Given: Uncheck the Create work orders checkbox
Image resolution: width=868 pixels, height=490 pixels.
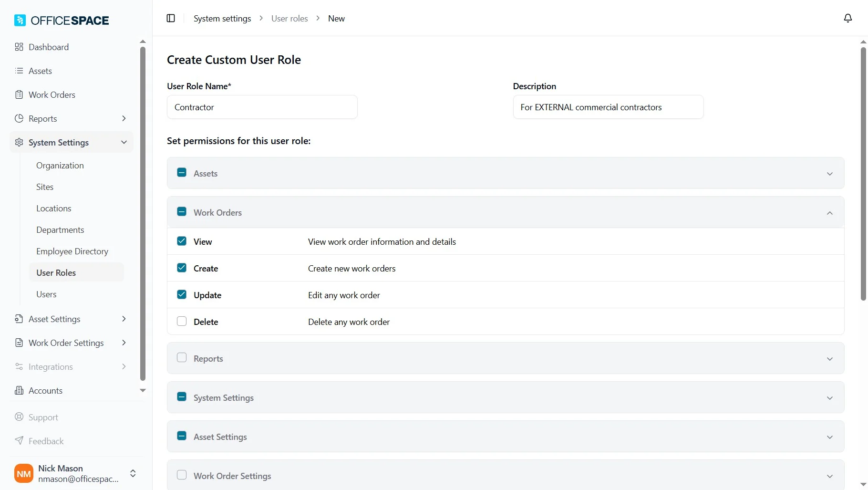Looking at the screenshot, I should [182, 268].
